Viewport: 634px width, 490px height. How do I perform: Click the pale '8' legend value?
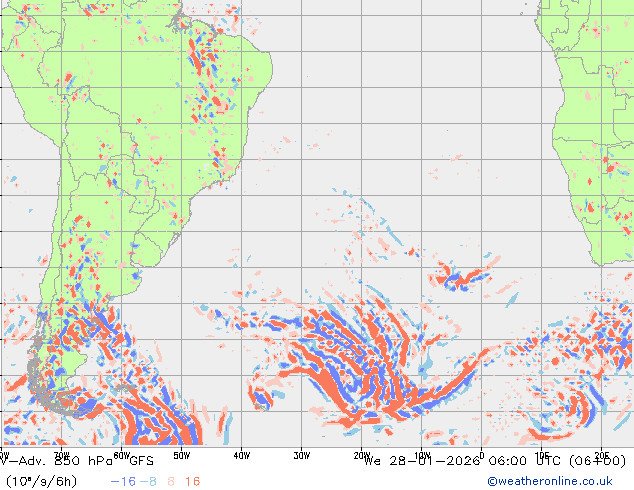pos(171,482)
